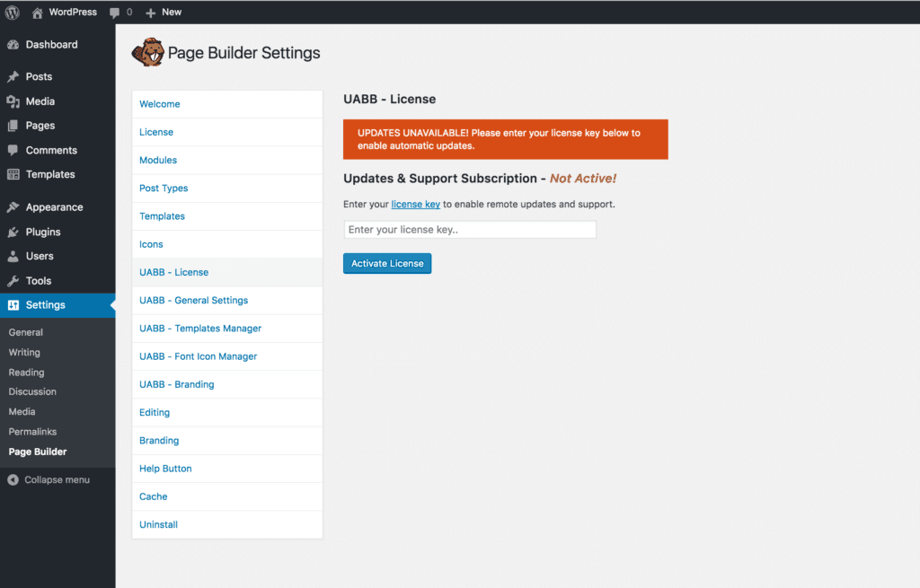Click the Plugins plug icon
The image size is (920, 588).
click(x=13, y=232)
